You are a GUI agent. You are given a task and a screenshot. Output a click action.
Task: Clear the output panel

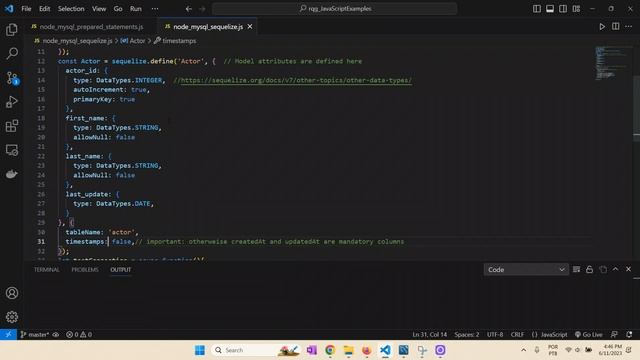click(576, 269)
